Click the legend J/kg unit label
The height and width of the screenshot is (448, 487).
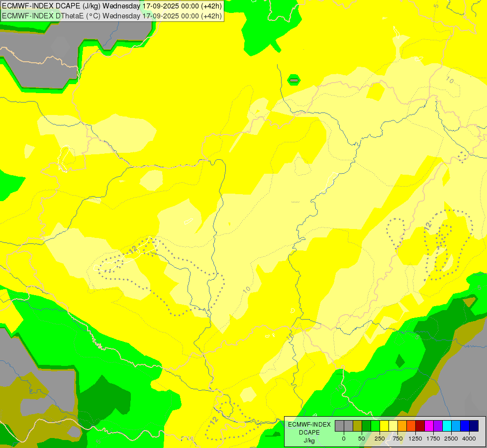pos(309,441)
